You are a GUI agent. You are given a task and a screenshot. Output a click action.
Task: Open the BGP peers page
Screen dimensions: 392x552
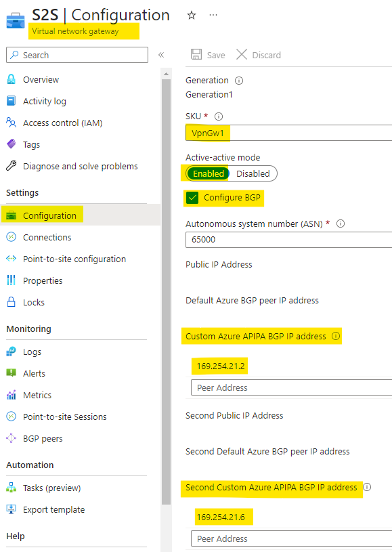pyautogui.click(x=43, y=439)
